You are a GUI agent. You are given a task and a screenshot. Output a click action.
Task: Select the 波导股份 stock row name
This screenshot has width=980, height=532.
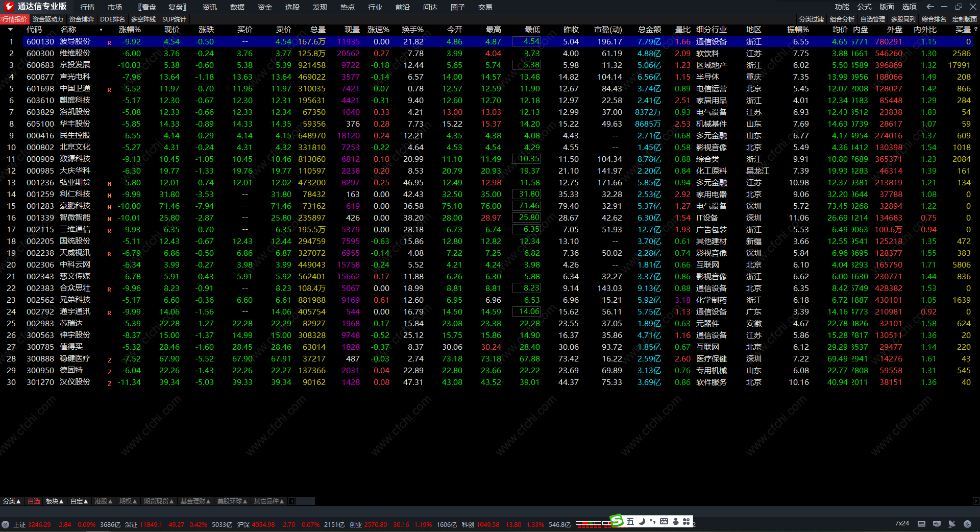tap(75, 41)
